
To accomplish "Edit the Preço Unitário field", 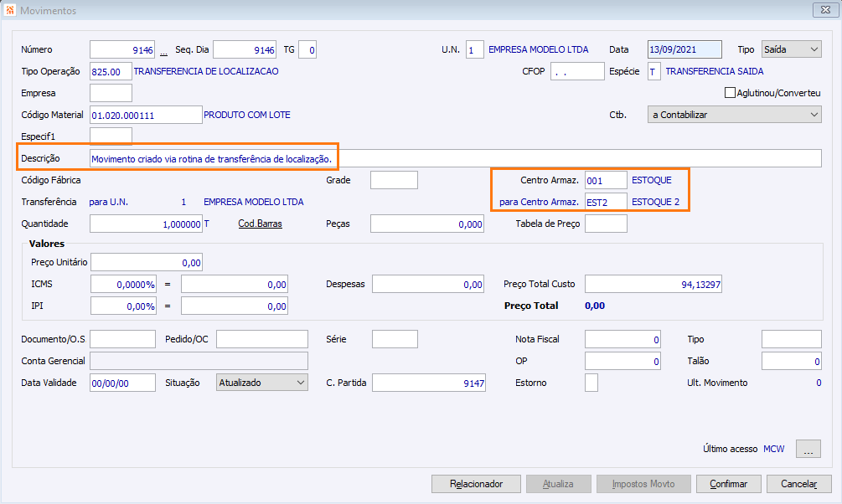I will (147, 262).
